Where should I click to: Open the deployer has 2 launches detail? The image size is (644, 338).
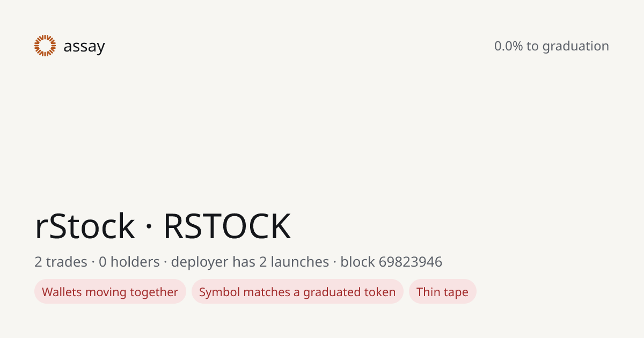pyautogui.click(x=250, y=262)
